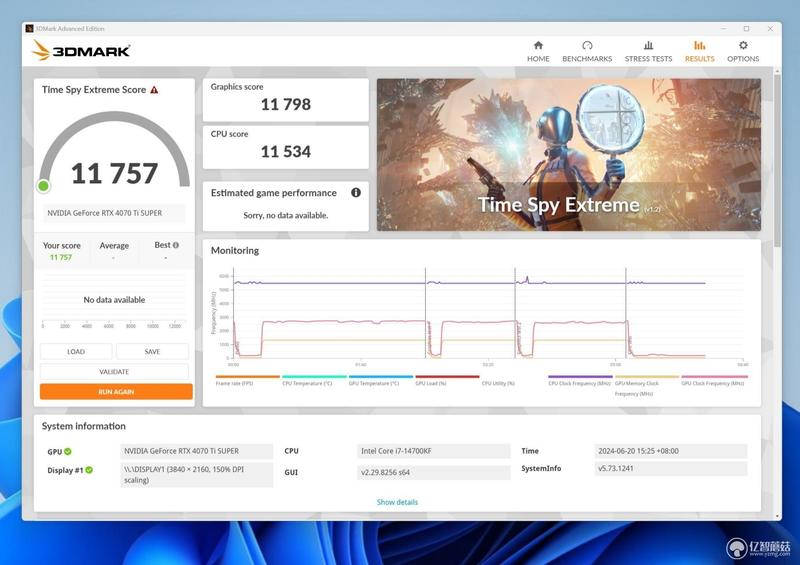Click the Best score info icon
800x565 pixels.
click(176, 245)
